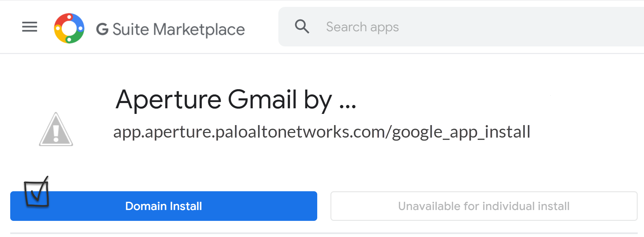Click the "Search apps" placeholder text
644x237 pixels.
(x=362, y=27)
